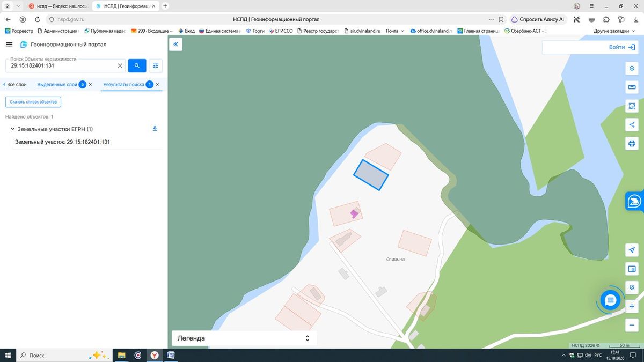Close the Выделенные слои tab
The width and height of the screenshot is (644, 362).
tap(90, 85)
